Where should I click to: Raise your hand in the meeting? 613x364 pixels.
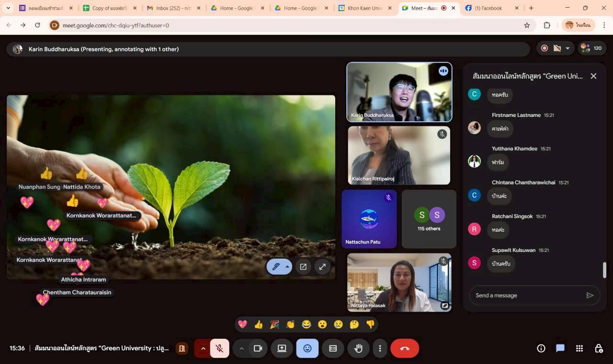click(358, 348)
